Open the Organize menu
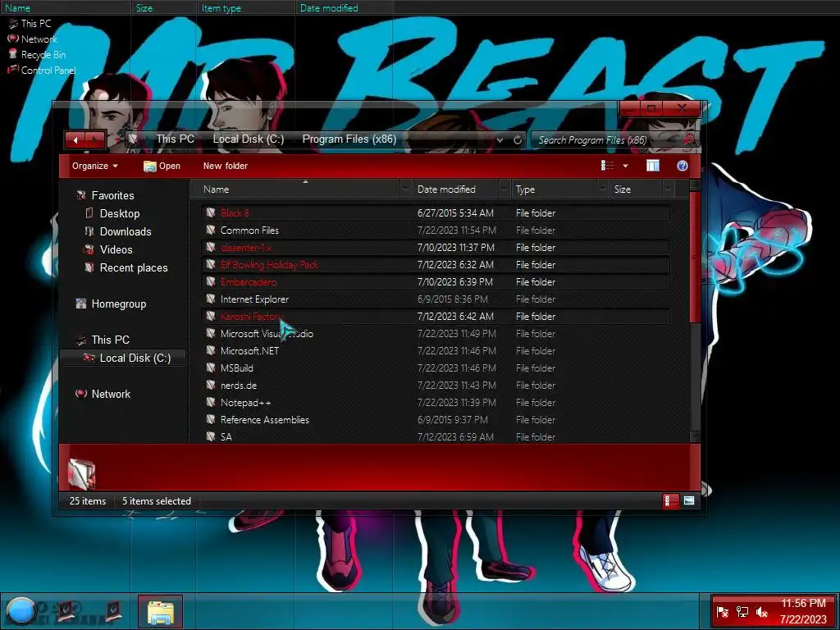Viewport: 840px width, 630px height. point(95,166)
